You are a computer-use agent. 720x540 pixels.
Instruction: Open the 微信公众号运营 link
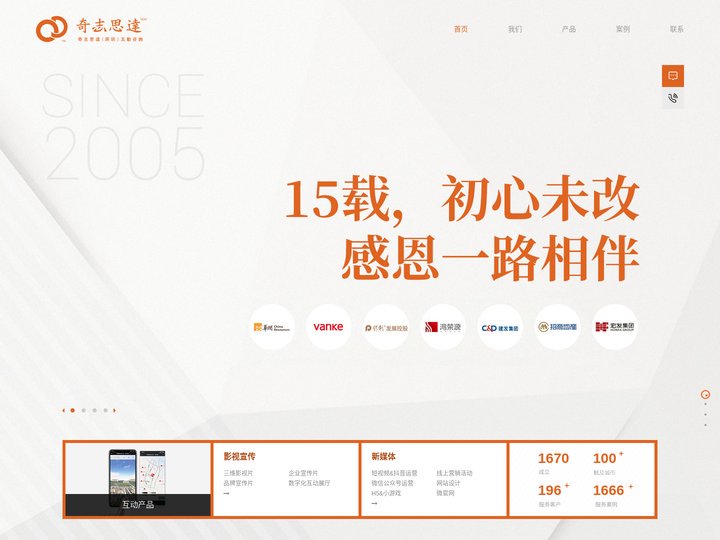(392, 483)
